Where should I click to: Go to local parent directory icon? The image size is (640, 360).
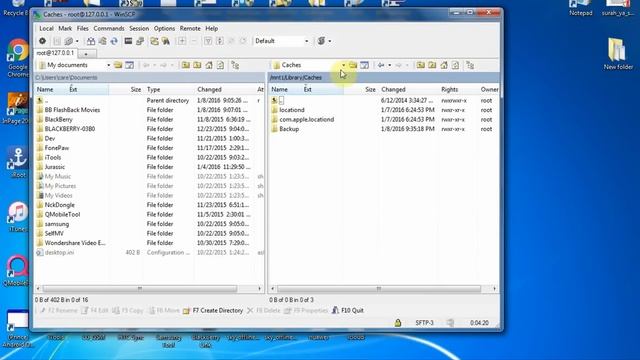pos(186,65)
